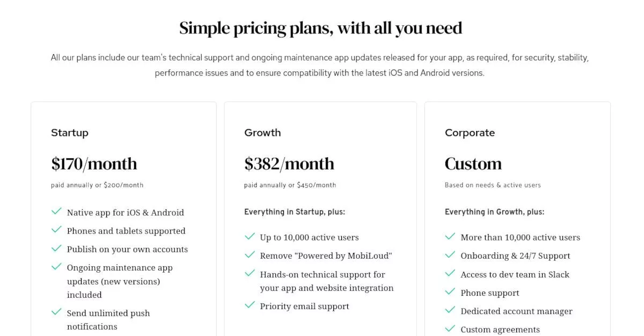Click the $382/month price
Viewport: 644px width, 336px height.
pyautogui.click(x=289, y=164)
